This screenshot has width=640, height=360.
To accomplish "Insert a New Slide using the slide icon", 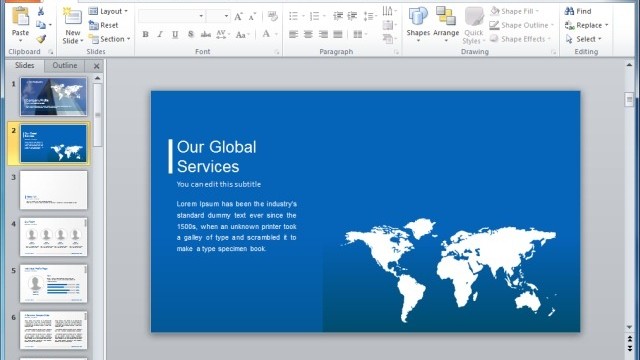I will coord(73,17).
